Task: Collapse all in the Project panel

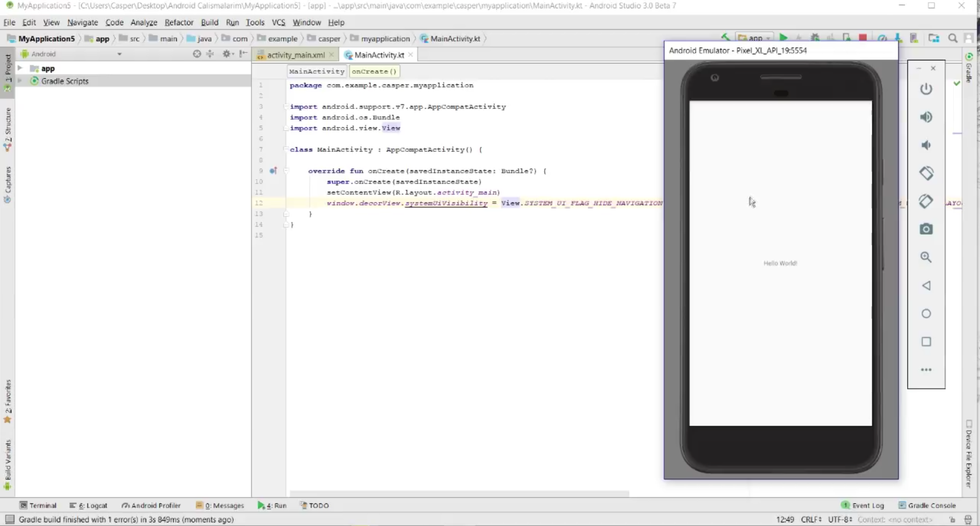Action: point(210,54)
